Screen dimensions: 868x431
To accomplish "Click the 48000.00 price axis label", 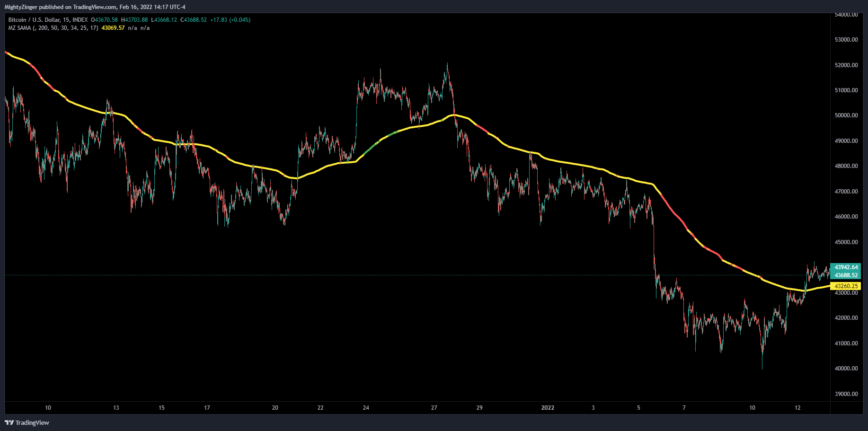I will pyautogui.click(x=846, y=166).
